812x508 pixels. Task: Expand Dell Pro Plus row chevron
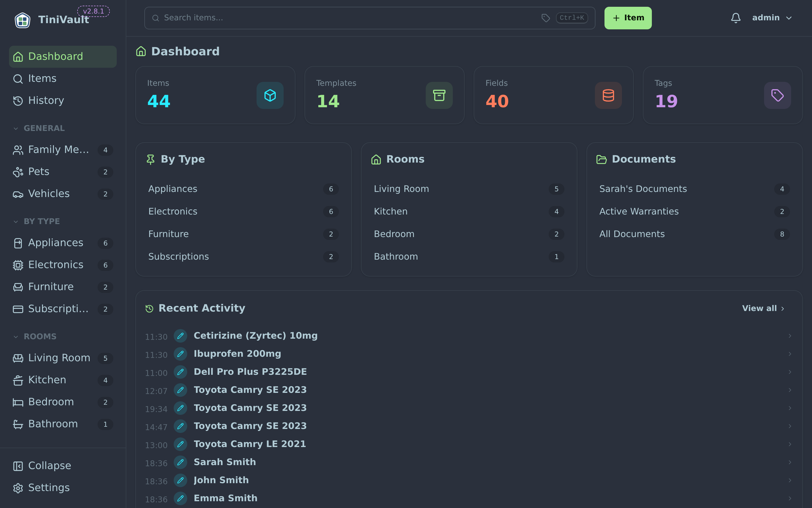point(790,372)
